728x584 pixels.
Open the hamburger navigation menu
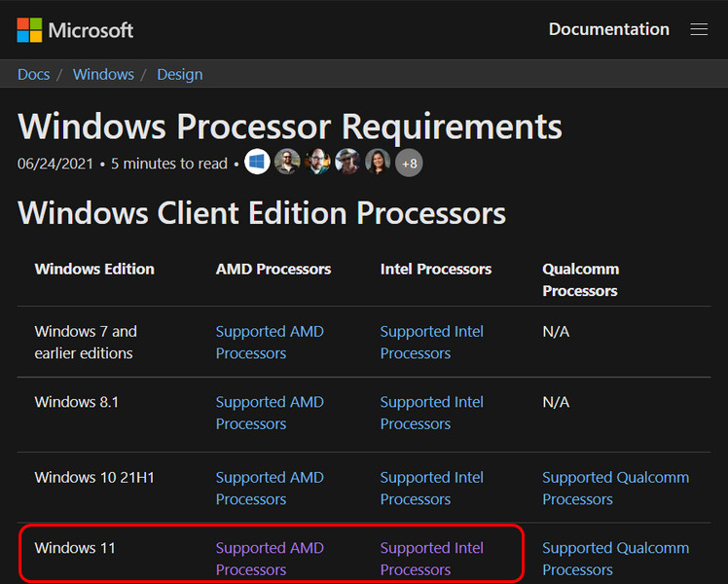[x=699, y=29]
